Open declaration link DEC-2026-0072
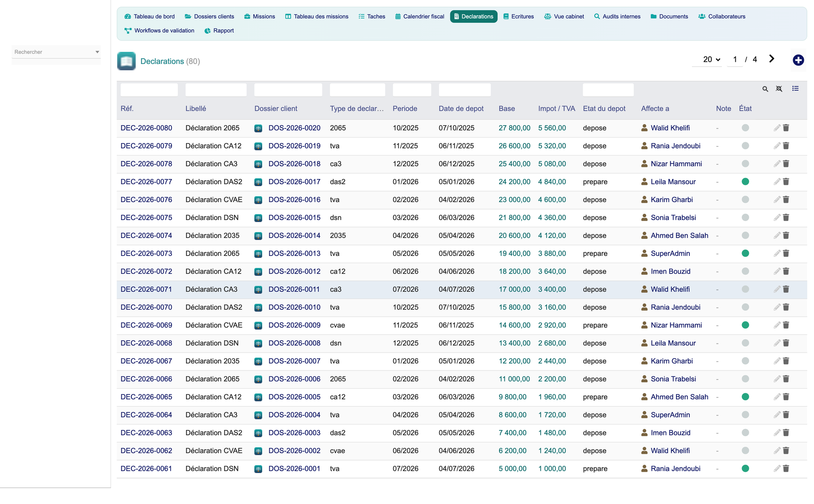 [x=146, y=271]
